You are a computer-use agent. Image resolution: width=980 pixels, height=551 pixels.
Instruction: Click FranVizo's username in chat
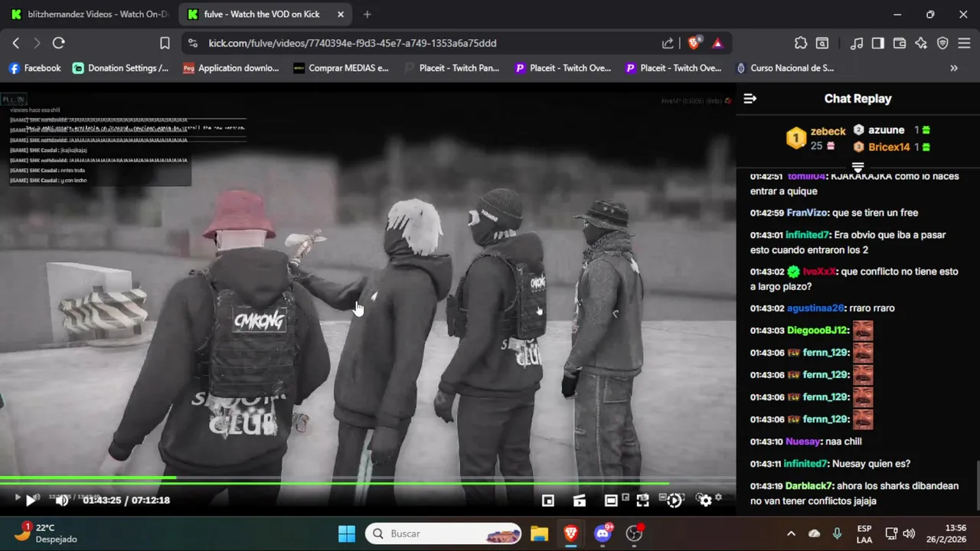(806, 213)
